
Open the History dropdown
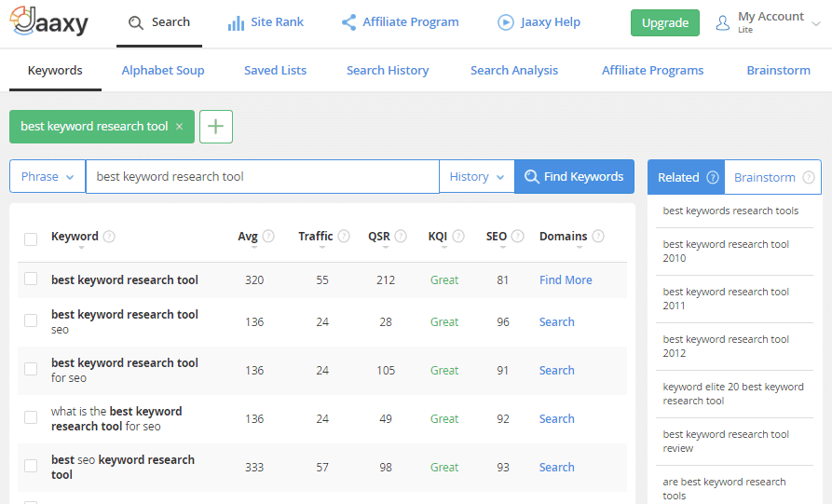tap(476, 177)
